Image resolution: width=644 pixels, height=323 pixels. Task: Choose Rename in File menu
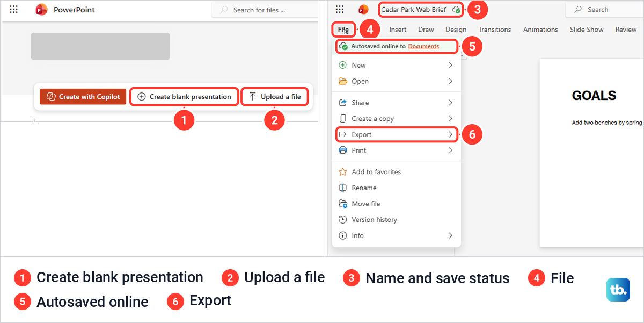397,188
